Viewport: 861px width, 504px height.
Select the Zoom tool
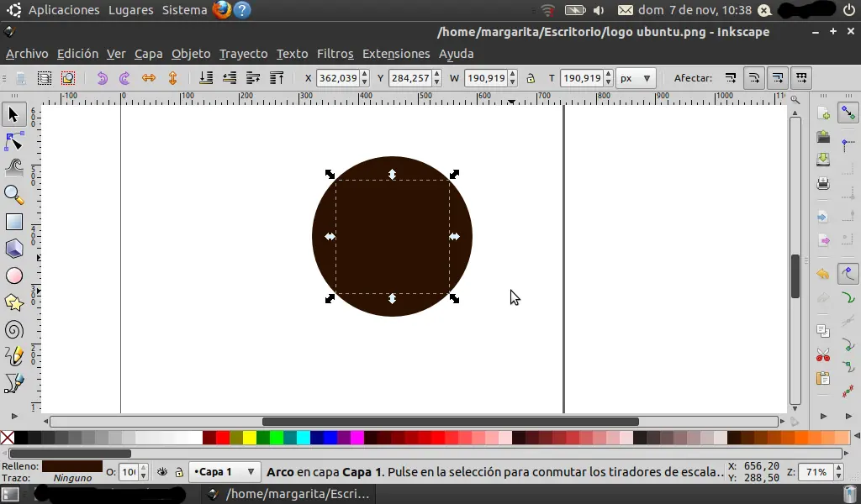[13, 194]
